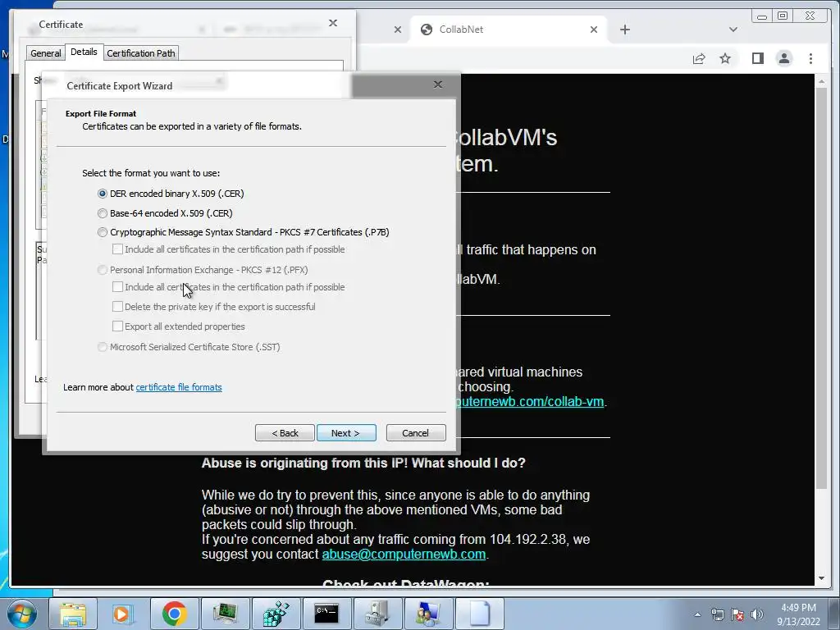840x630 pixels.
Task: Click the network tray icon
Action: click(x=717, y=615)
